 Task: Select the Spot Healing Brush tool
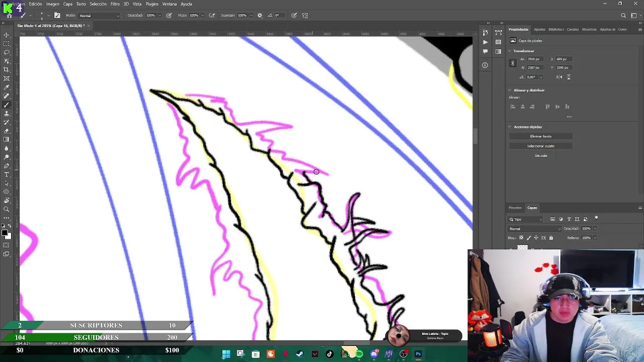(7, 96)
